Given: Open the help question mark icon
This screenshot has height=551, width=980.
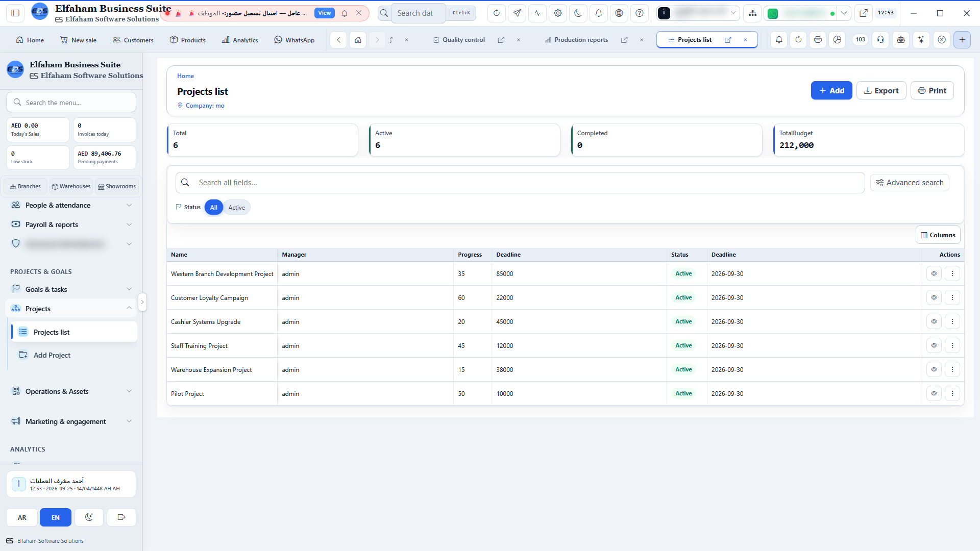Looking at the screenshot, I should [x=640, y=13].
